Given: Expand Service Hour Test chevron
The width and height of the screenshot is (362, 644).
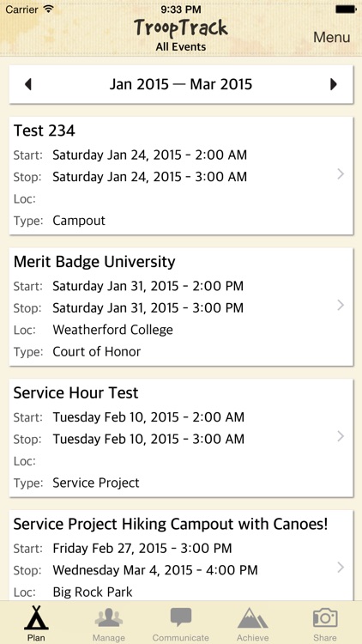Looking at the screenshot, I should [341, 436].
